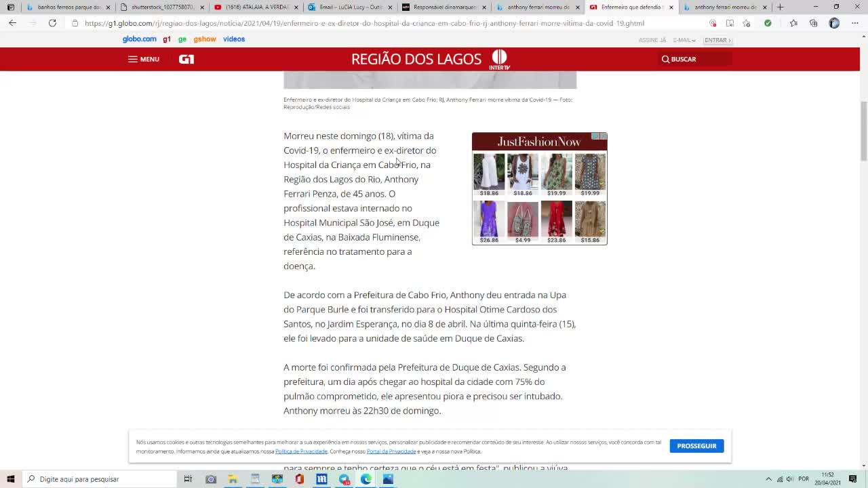Click the $23.86 red dress ad item

(x=556, y=222)
